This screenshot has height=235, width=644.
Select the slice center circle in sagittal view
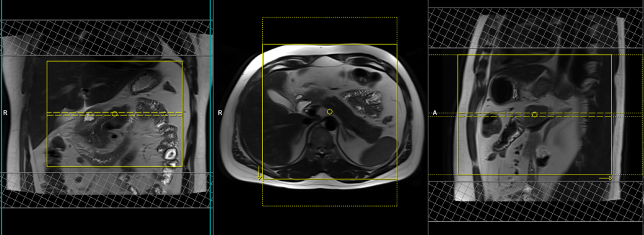535,114
